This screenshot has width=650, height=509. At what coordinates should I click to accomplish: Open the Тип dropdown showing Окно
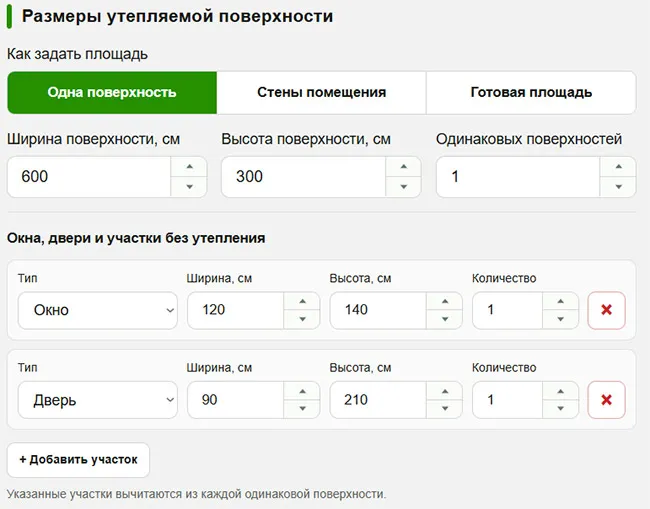98,310
